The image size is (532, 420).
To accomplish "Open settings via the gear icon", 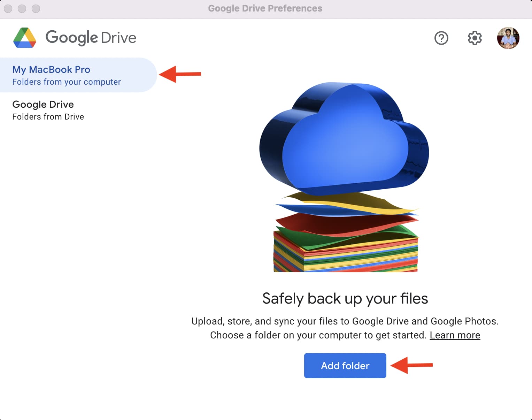I will pyautogui.click(x=475, y=38).
